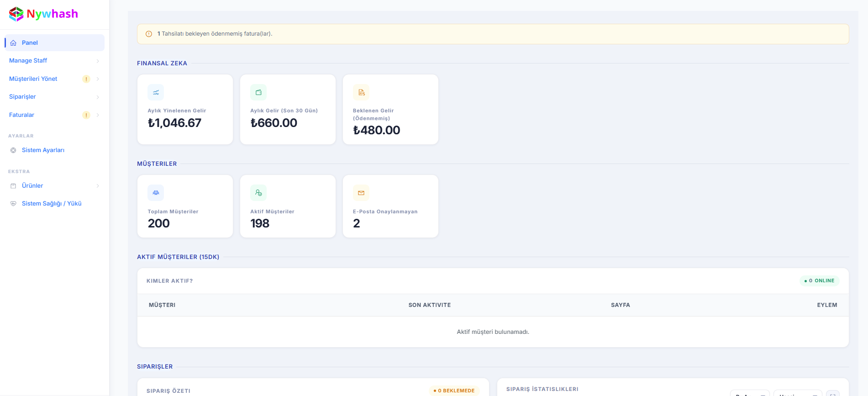Click the 0 ONLINE badge
Screen dimensions: 868x396
tap(820, 281)
